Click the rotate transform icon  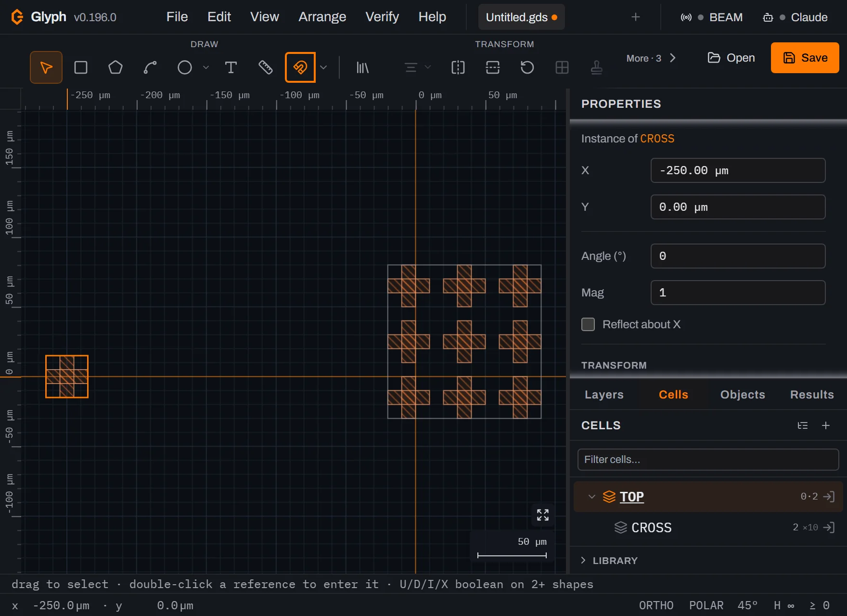[527, 67]
